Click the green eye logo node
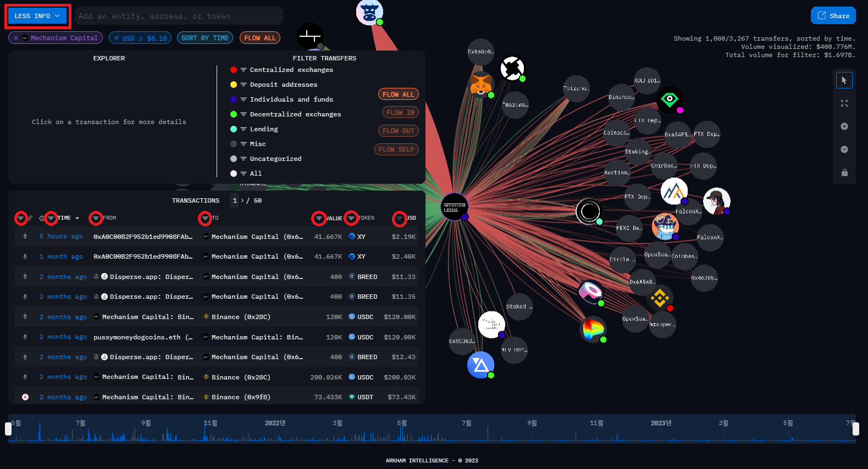The image size is (868, 469). coord(670,100)
